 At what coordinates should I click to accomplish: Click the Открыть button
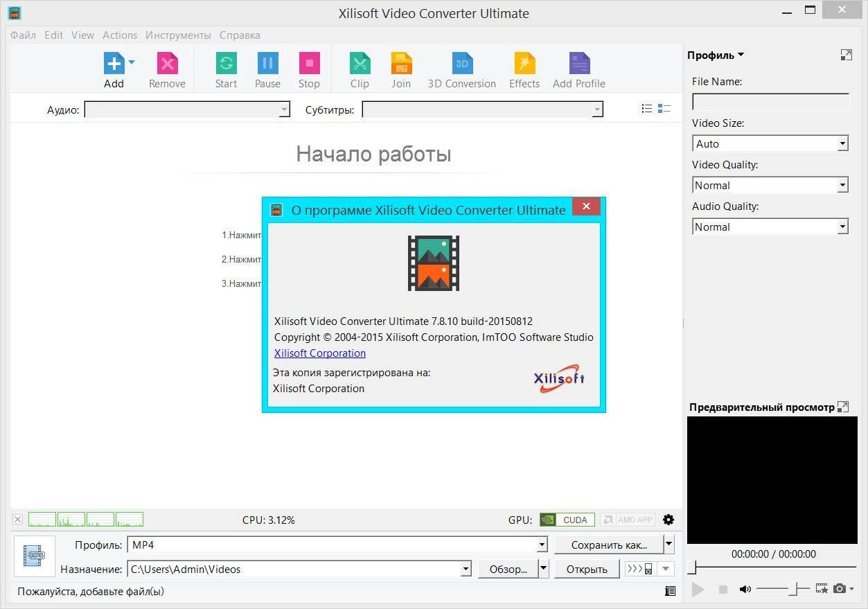587,570
